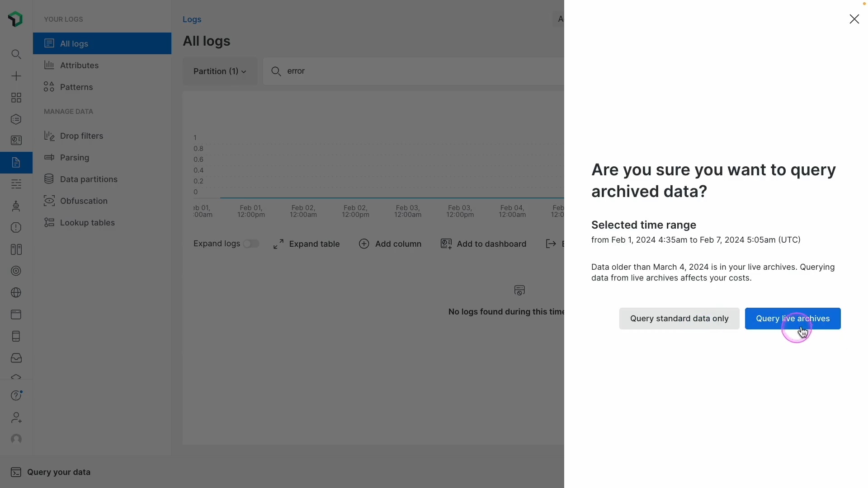Toggle the Expand logs switch

coord(251,244)
